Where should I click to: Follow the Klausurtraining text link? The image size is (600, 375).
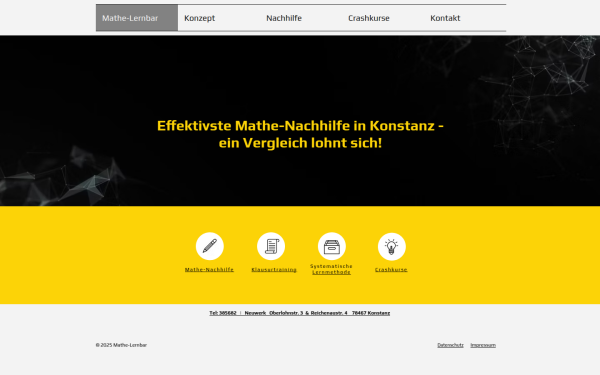pyautogui.click(x=274, y=269)
